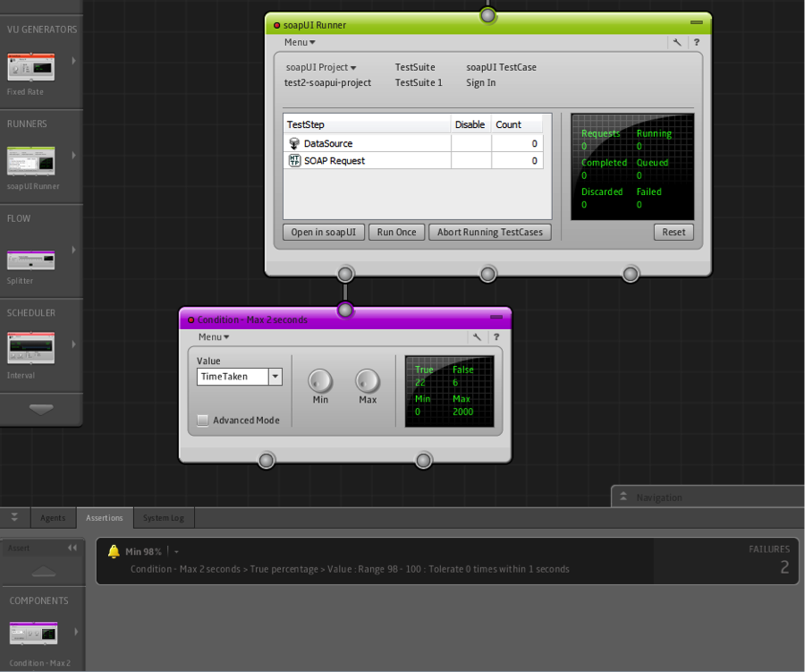Switch to the System Log tab
Image resolution: width=805 pixels, height=672 pixels.
coord(164,518)
